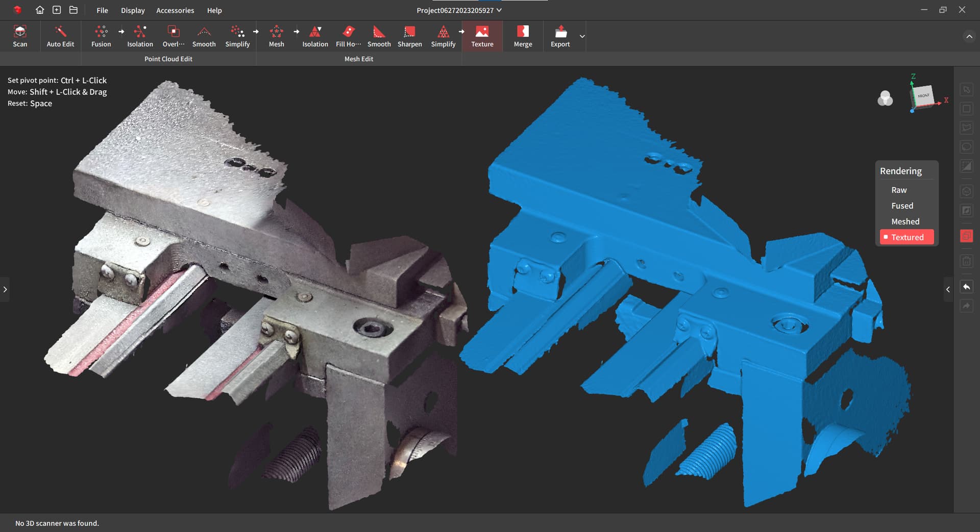
Task: Select the Fill Holes mesh tool
Action: pyautogui.click(x=348, y=36)
